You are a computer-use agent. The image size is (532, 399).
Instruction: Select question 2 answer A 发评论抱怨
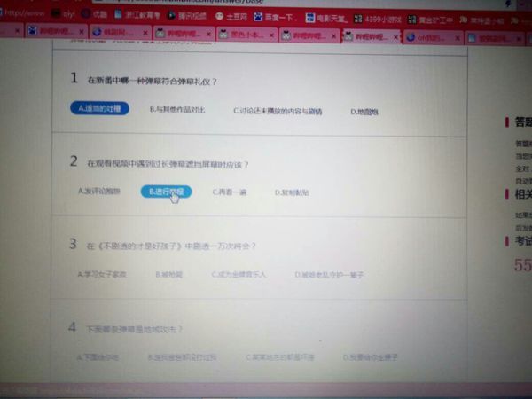click(99, 191)
